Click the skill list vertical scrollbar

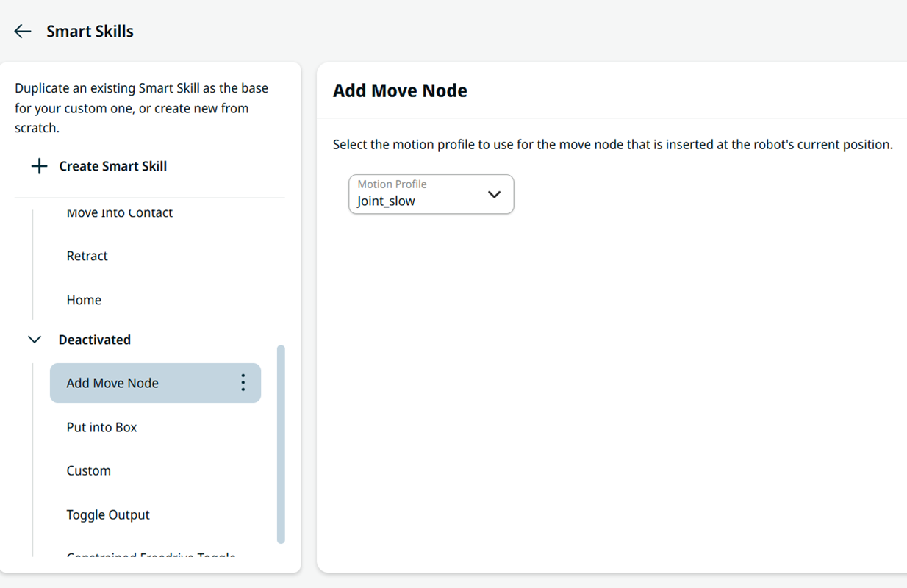tap(281, 444)
